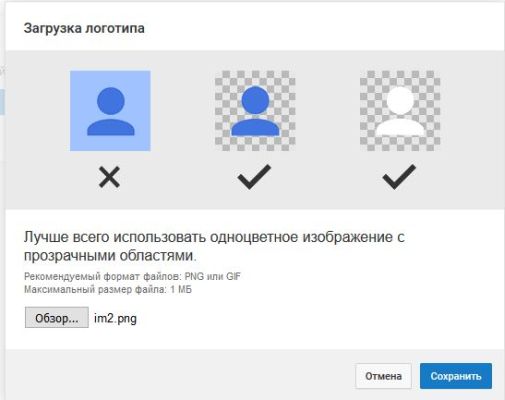Click the Лучше всего использовать recommendation text
The width and height of the screenshot is (505, 400).
[214, 246]
